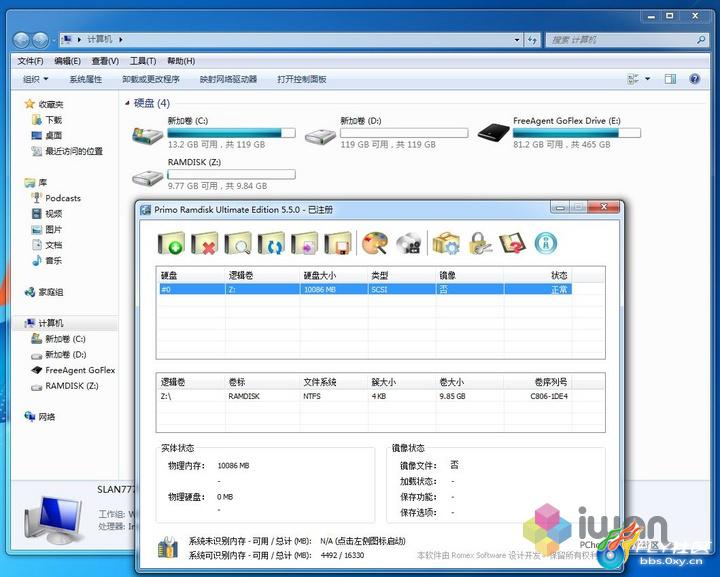Click the 状态 column header

click(x=538, y=275)
